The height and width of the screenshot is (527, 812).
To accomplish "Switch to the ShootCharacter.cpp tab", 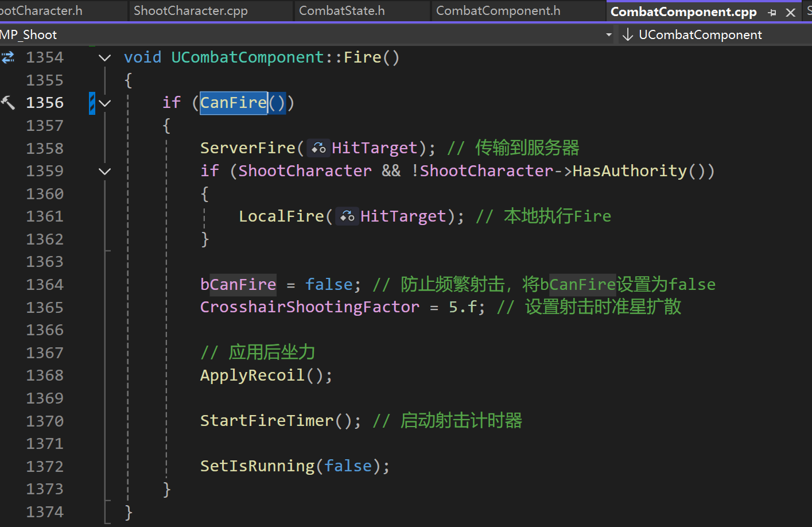I will click(x=191, y=11).
